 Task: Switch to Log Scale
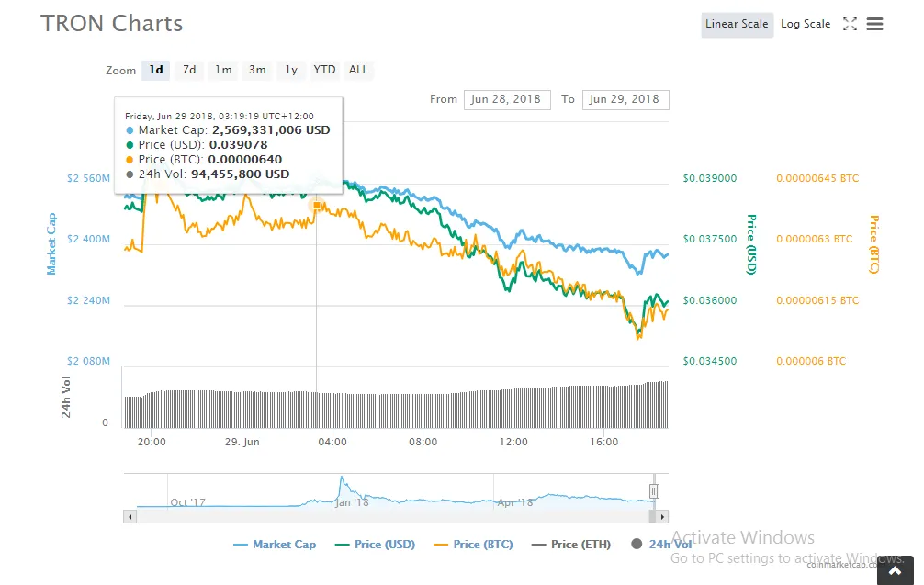click(x=805, y=24)
